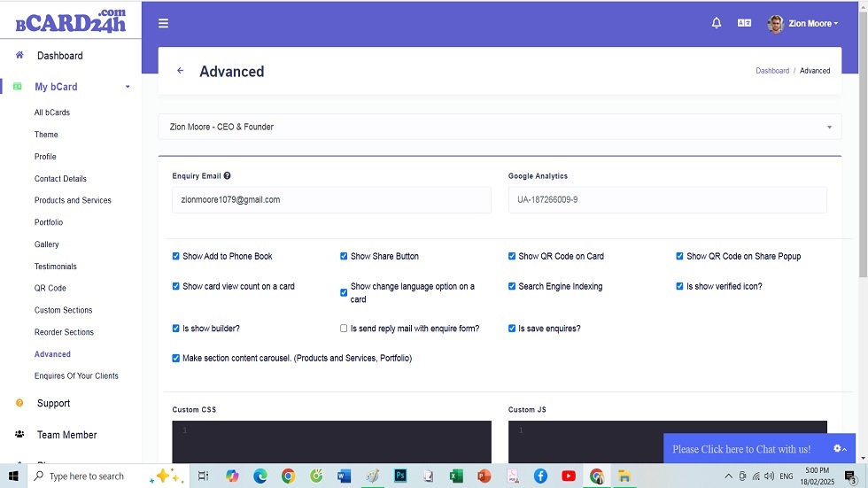
Task: Click the Please Click here to Chat banner
Action: [740, 449]
